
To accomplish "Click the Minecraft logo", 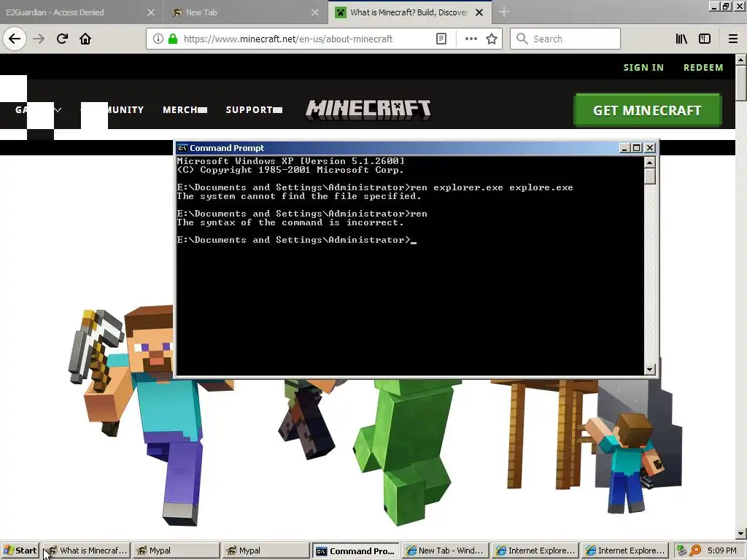I will click(x=368, y=109).
